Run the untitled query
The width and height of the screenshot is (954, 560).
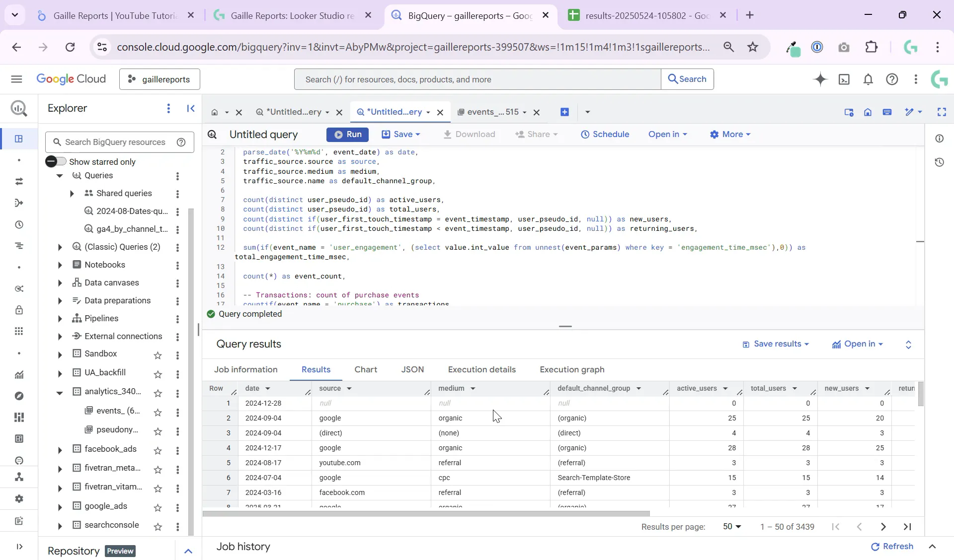(347, 135)
